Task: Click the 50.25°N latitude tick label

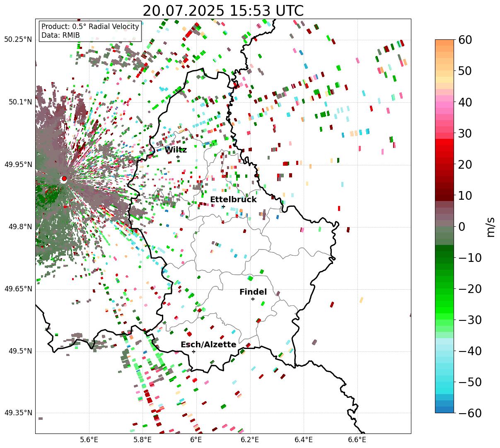Action: [x=18, y=40]
